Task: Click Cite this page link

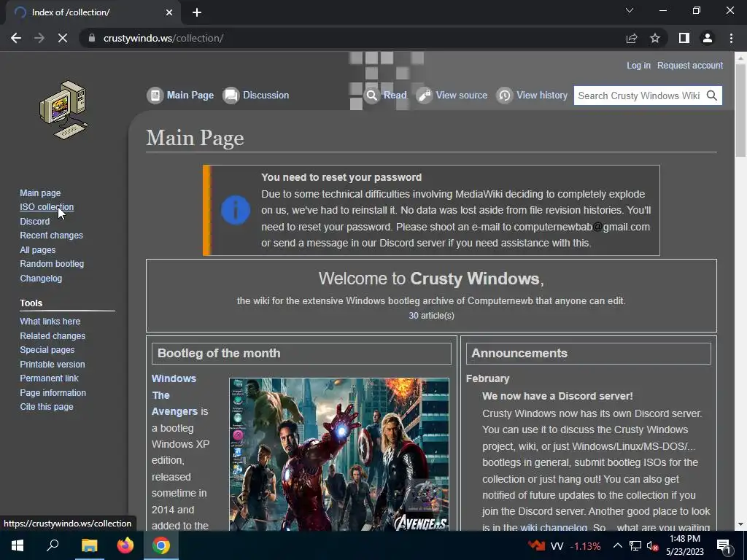Action: pos(46,407)
